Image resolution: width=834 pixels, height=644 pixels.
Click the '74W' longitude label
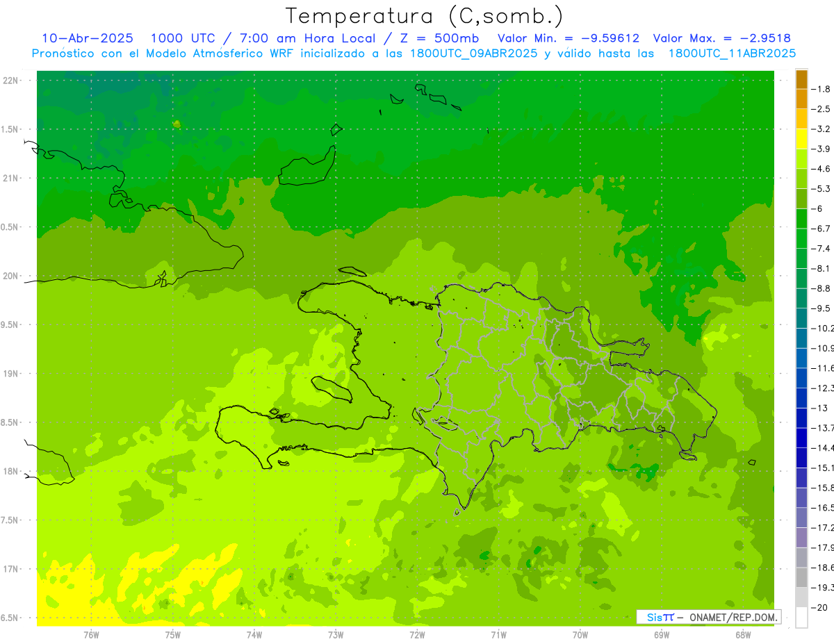(x=254, y=635)
